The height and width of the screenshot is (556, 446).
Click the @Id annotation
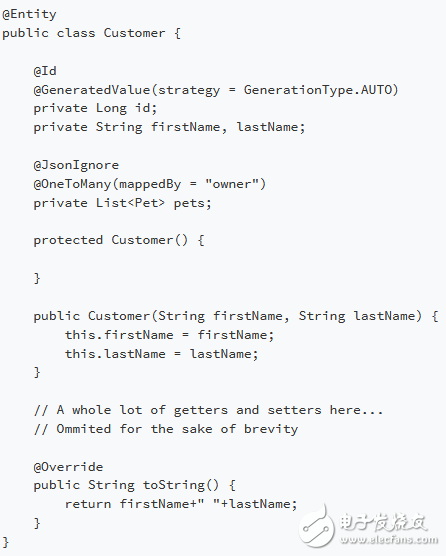pos(45,71)
